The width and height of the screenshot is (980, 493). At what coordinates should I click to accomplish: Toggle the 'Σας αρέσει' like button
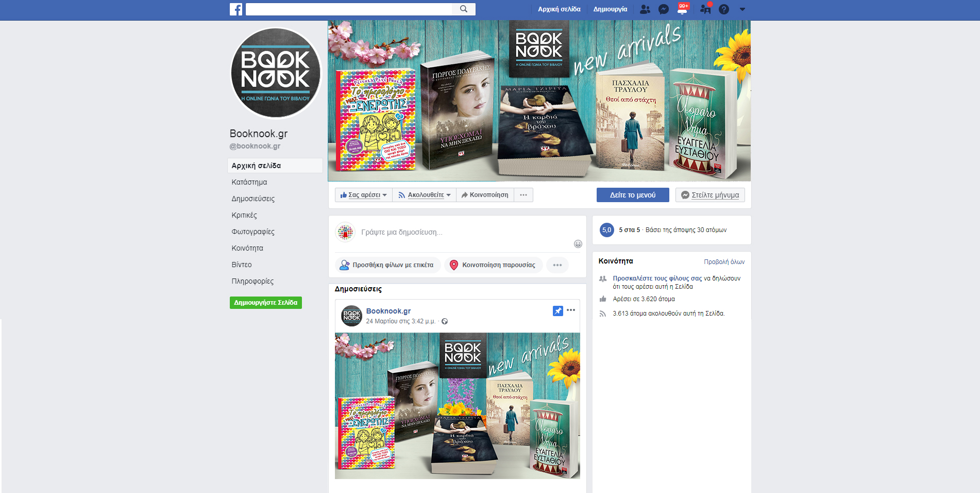(x=363, y=195)
